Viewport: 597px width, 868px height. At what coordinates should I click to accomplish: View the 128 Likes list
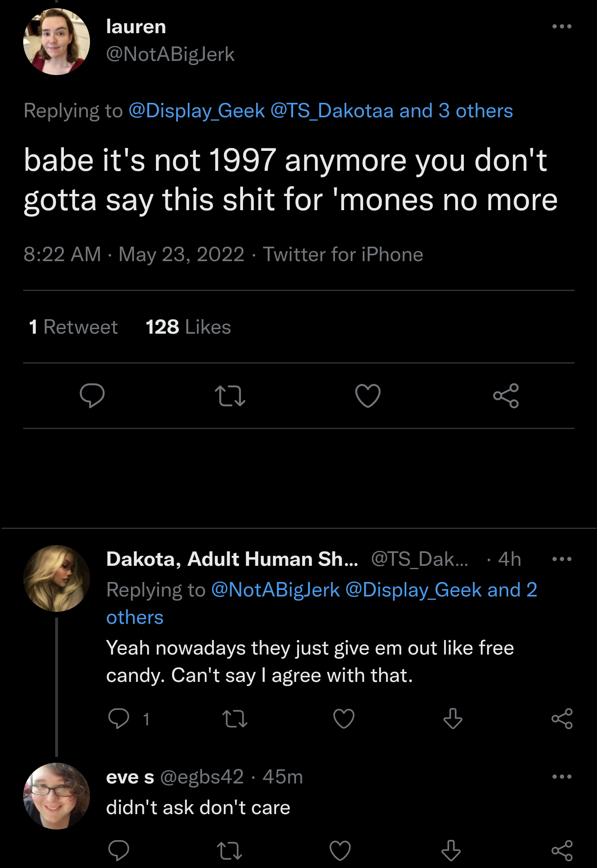[188, 327]
